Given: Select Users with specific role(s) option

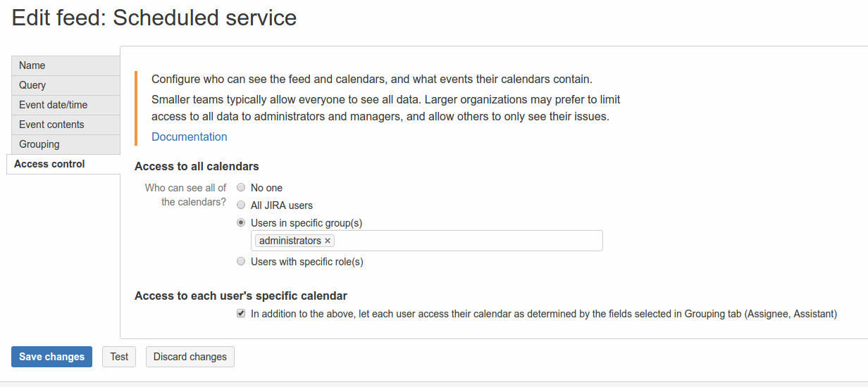Looking at the screenshot, I should pos(241,262).
